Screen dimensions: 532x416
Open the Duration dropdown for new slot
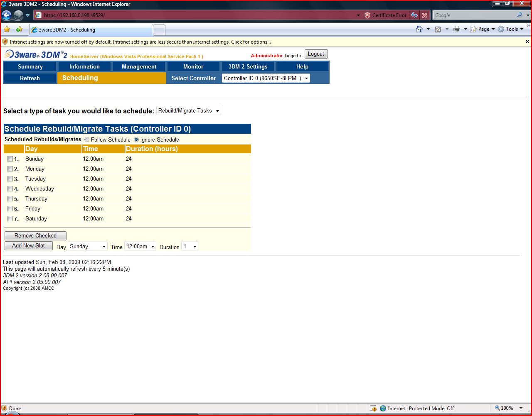pyautogui.click(x=190, y=246)
